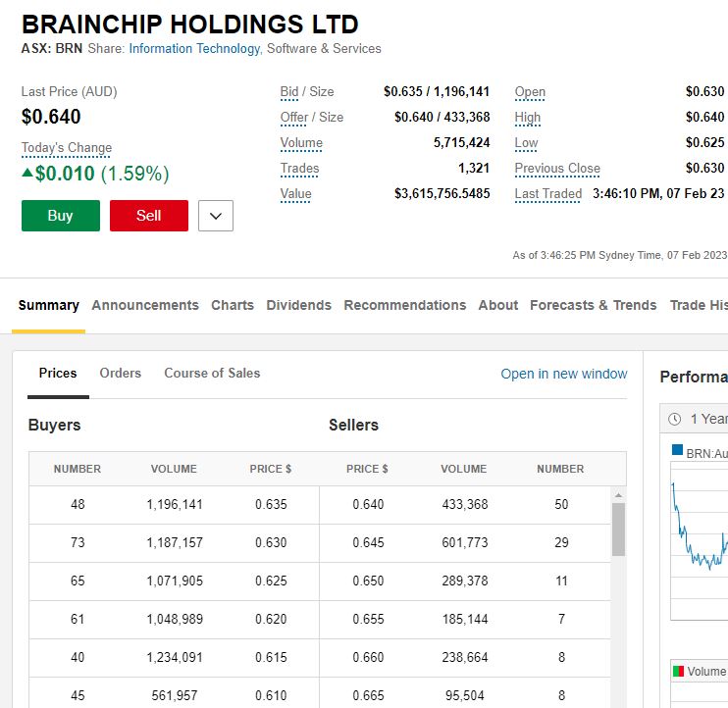Click the Trades label
Image resolution: width=728 pixels, height=708 pixels.
299,169
